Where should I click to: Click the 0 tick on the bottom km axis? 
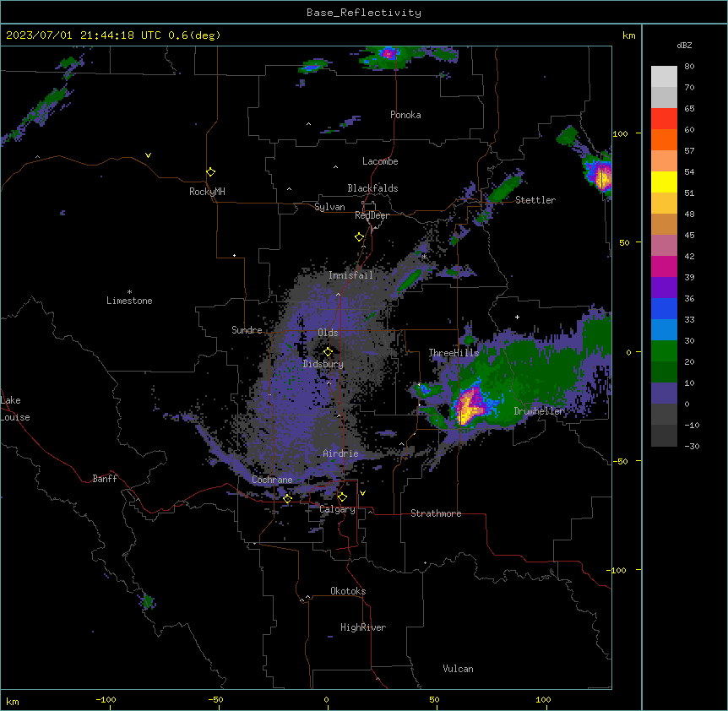pyautogui.click(x=327, y=700)
